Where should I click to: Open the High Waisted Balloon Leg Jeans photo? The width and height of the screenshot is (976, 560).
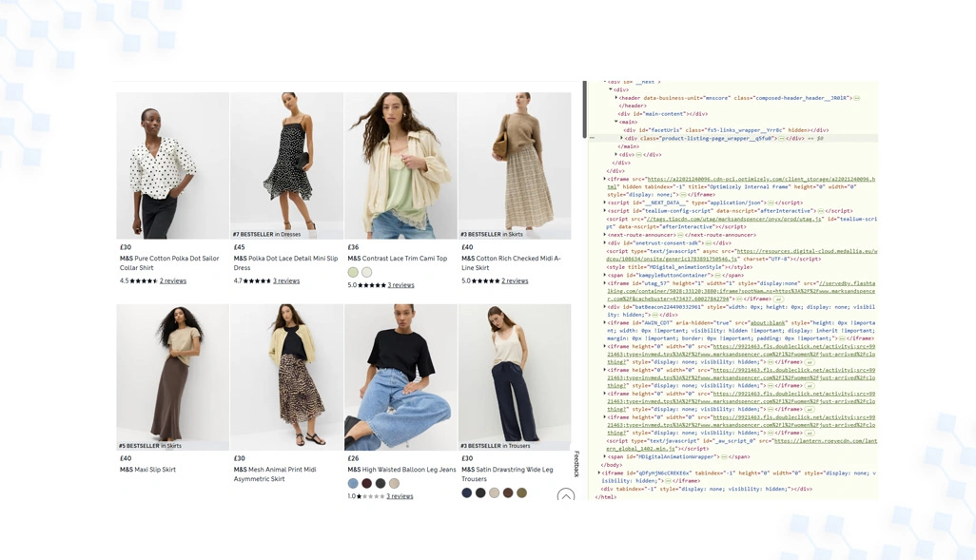400,377
